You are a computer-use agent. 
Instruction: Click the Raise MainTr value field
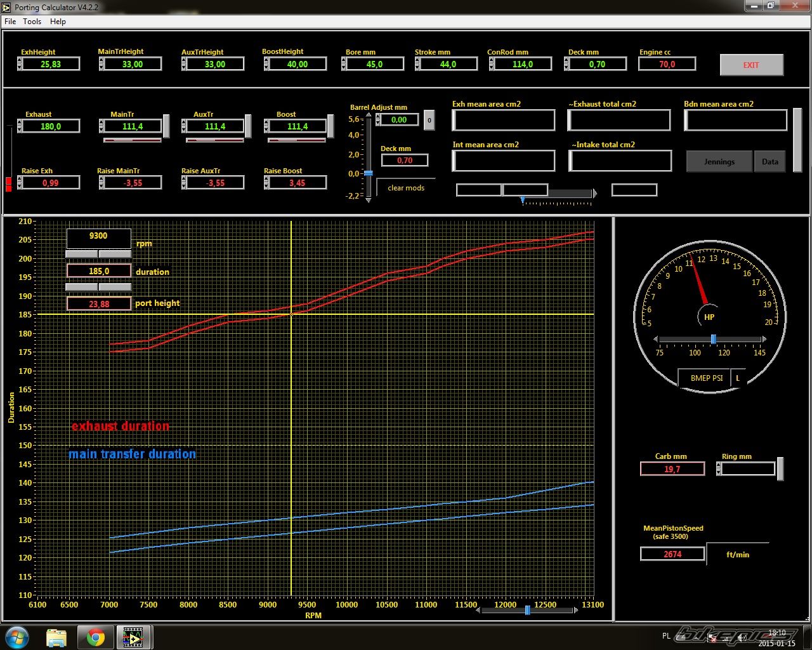tap(133, 183)
